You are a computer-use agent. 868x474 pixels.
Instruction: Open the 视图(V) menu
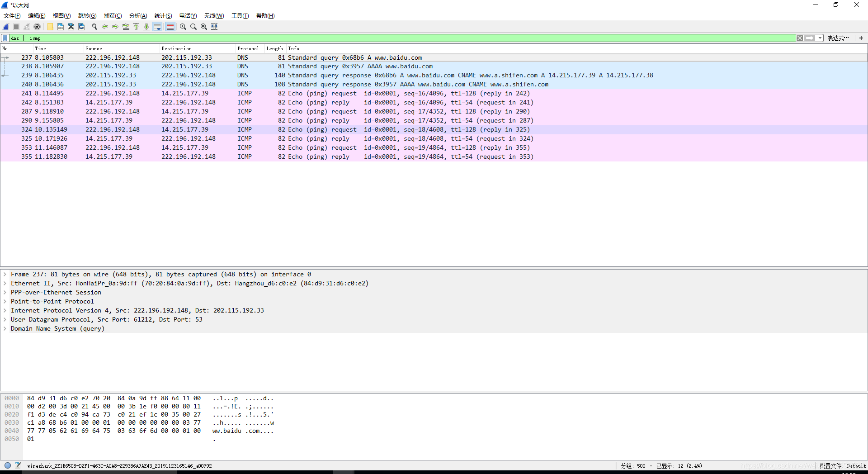61,16
